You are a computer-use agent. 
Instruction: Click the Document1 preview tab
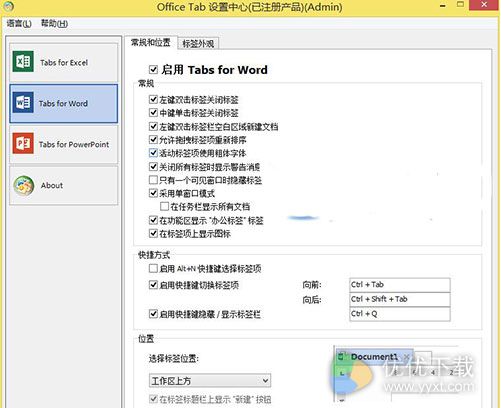click(x=374, y=357)
